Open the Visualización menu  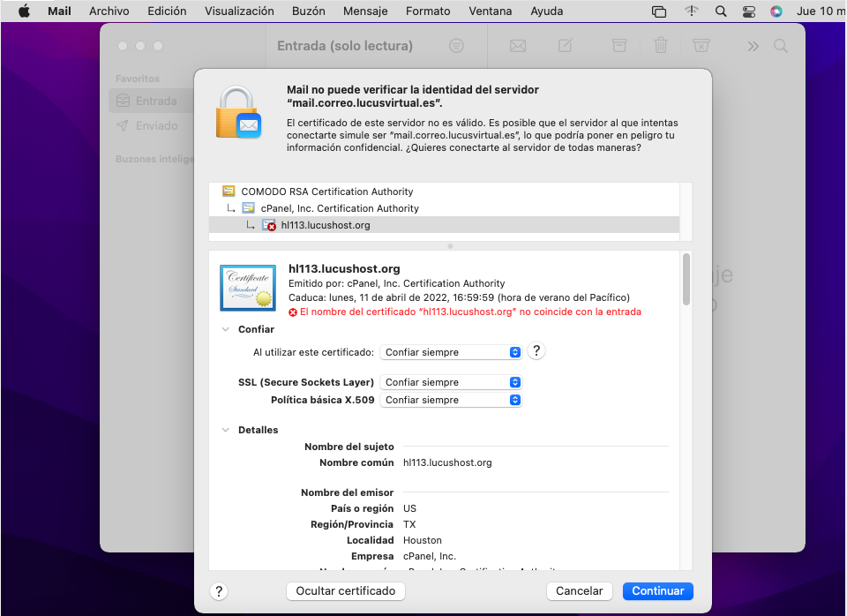[239, 11]
